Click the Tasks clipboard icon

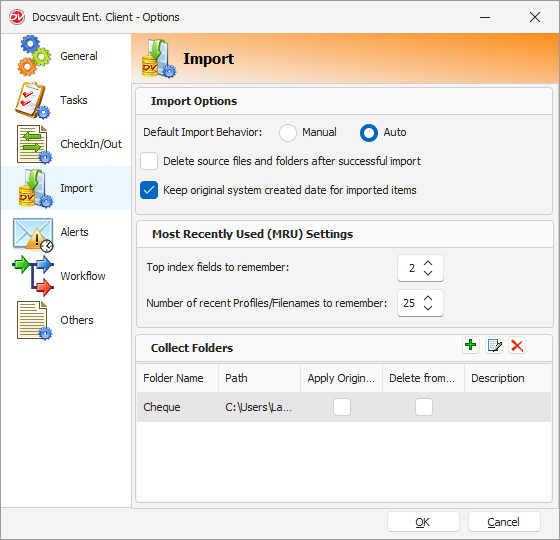[32, 100]
